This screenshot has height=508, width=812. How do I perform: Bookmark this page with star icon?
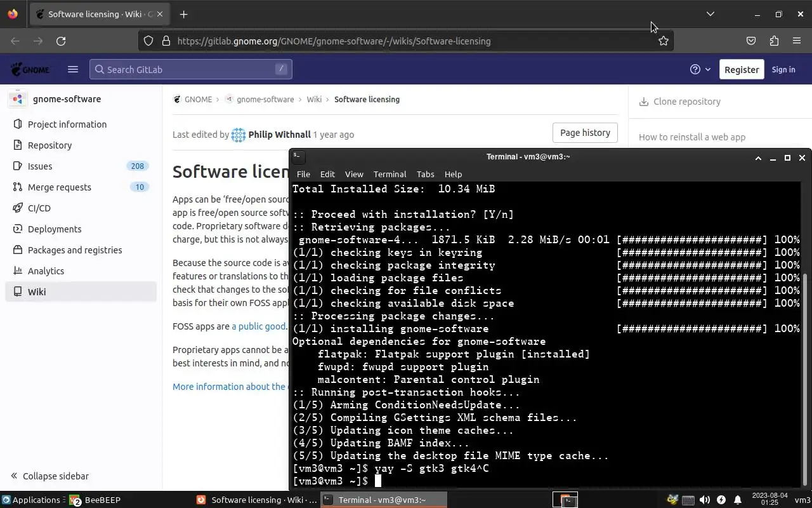pyautogui.click(x=663, y=41)
